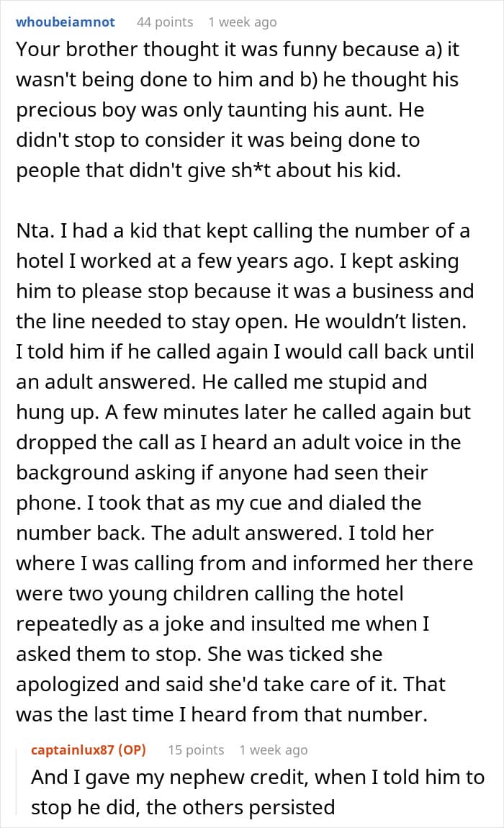Click the line 'stop he did, the others persisted'
Viewport: 504px width, 828px height.
(x=183, y=807)
